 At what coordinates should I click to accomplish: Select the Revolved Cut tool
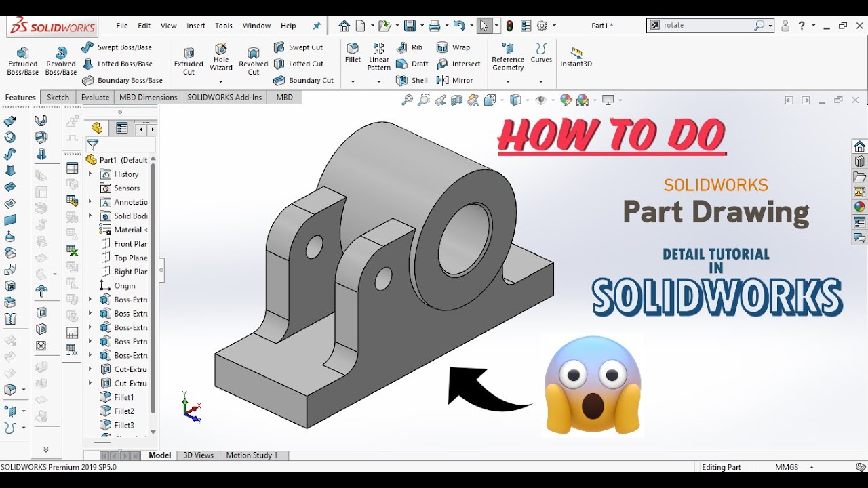254,61
